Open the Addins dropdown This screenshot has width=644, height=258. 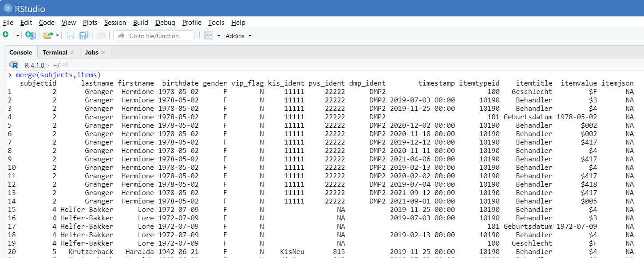click(238, 36)
